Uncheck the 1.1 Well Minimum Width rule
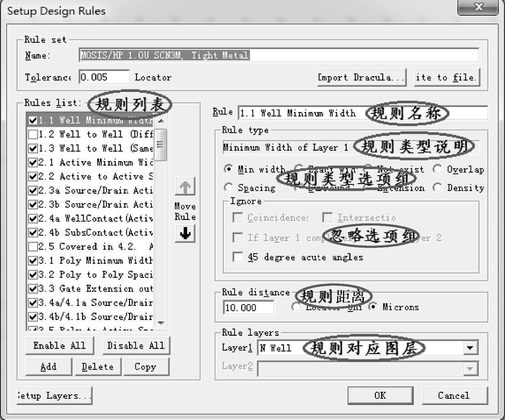This screenshot has height=420, width=505. pyautogui.click(x=33, y=120)
